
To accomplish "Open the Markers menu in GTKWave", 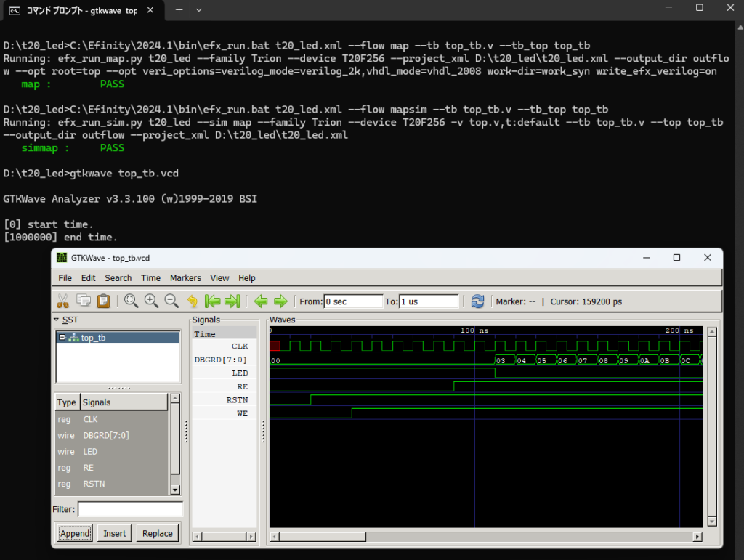I will [185, 278].
